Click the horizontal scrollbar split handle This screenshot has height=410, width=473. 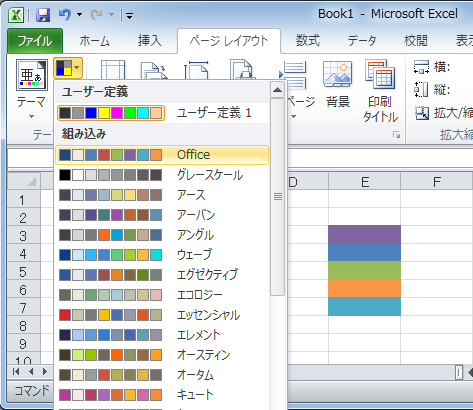click(x=459, y=372)
